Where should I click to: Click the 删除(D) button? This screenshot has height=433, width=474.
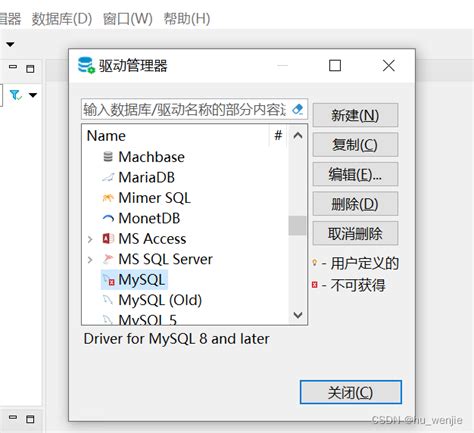[x=355, y=204]
